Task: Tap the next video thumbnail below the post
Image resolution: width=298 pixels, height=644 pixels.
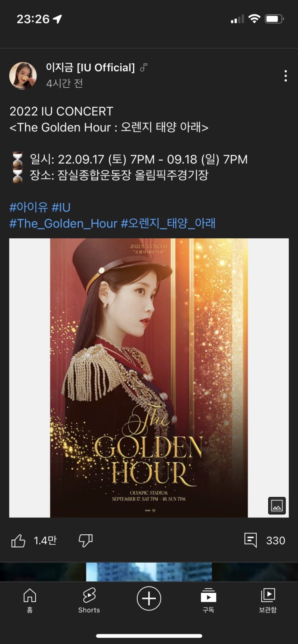Action: coord(149,572)
